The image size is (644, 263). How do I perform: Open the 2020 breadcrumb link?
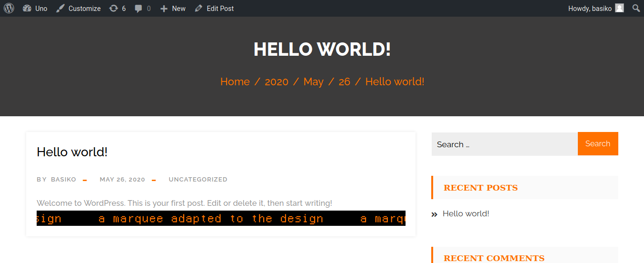point(277,81)
